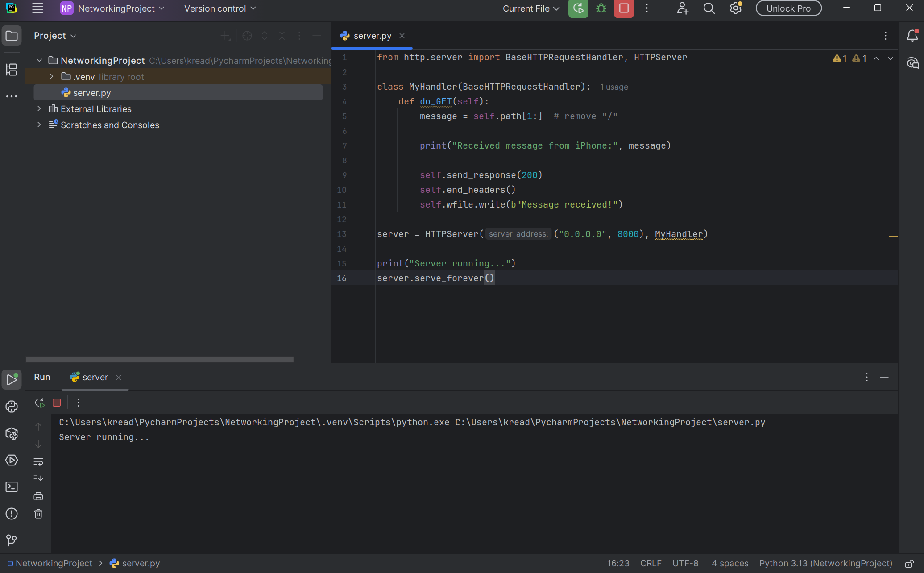Stop the running server process
The height and width of the screenshot is (573, 924).
pos(57,402)
